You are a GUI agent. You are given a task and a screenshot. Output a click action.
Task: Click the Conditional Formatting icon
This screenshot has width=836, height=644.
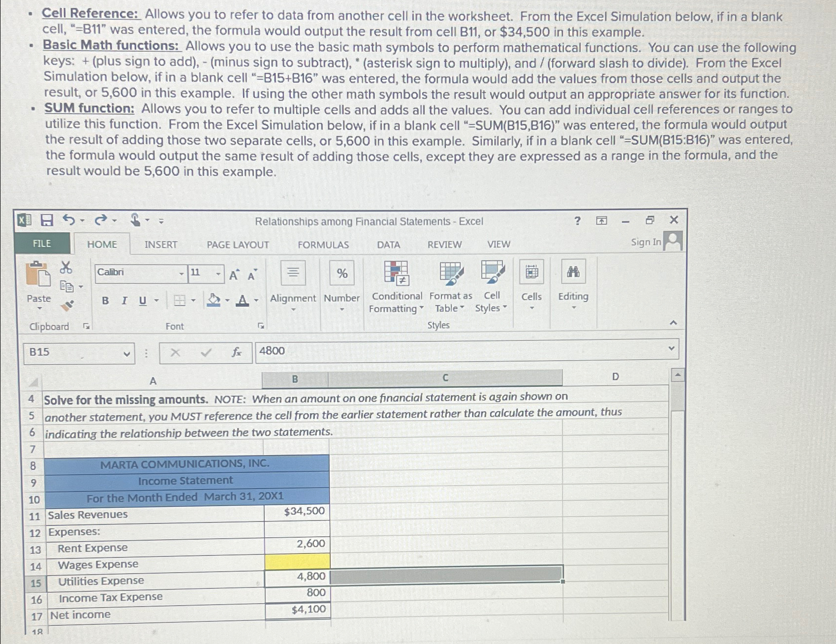tap(397, 273)
